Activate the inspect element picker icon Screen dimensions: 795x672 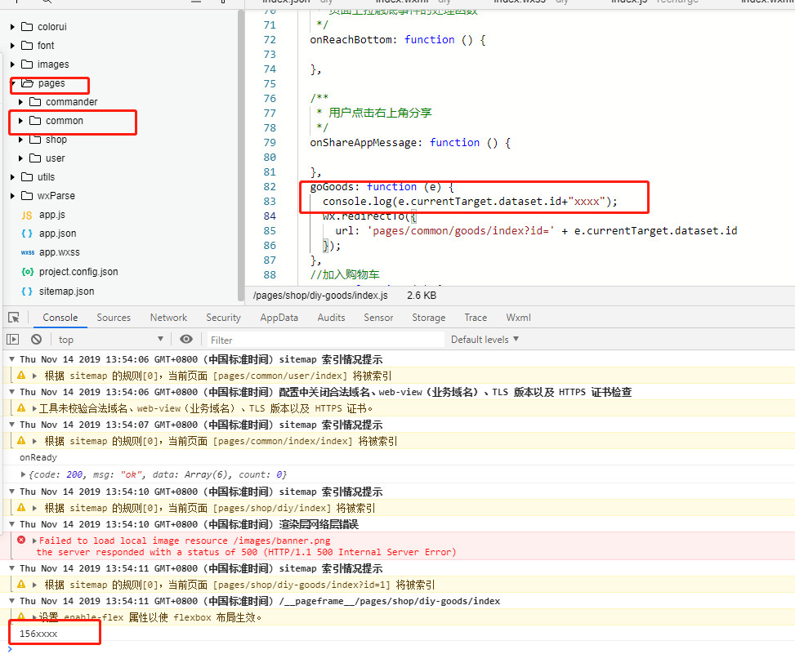point(14,318)
